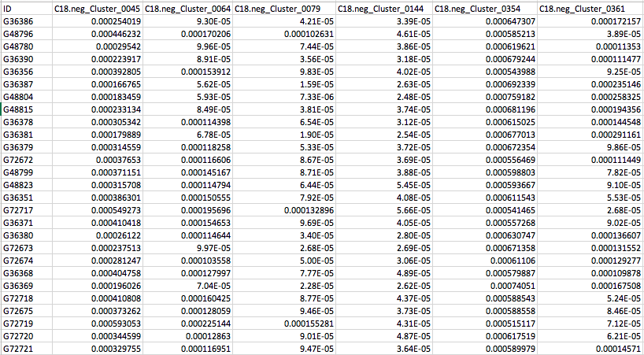Select header C18.neg_Cluster_0354
The image size is (644, 355).
pos(485,8)
